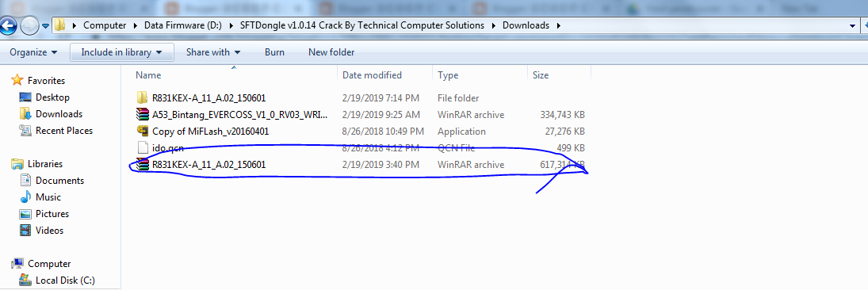Image resolution: width=868 pixels, height=290 pixels.
Task: Click Data Firmware (D:) breadcrumb
Action: 182,25
